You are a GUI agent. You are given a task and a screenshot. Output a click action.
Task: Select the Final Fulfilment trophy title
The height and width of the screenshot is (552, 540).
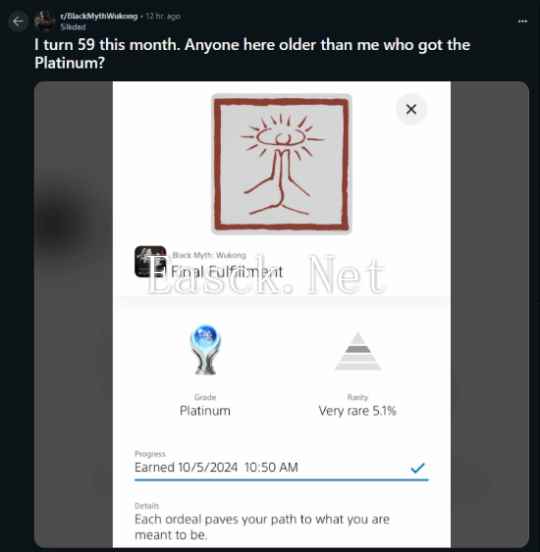[x=226, y=271]
